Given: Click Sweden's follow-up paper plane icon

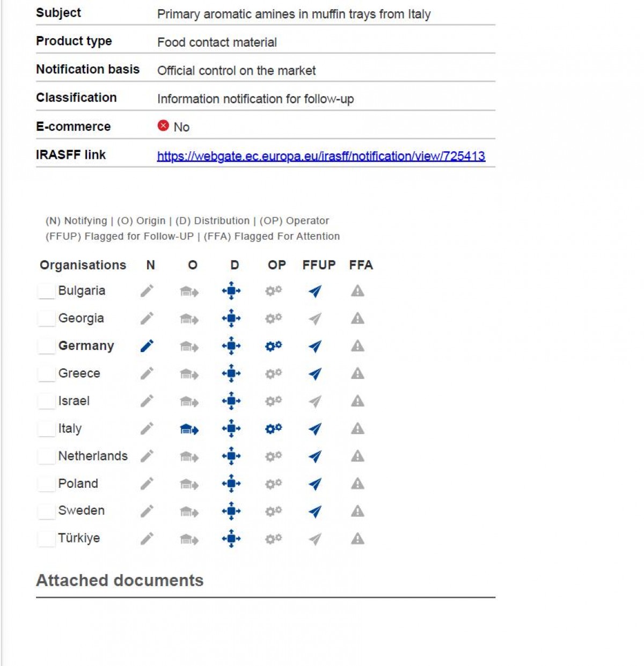Looking at the screenshot, I should 316,511.
